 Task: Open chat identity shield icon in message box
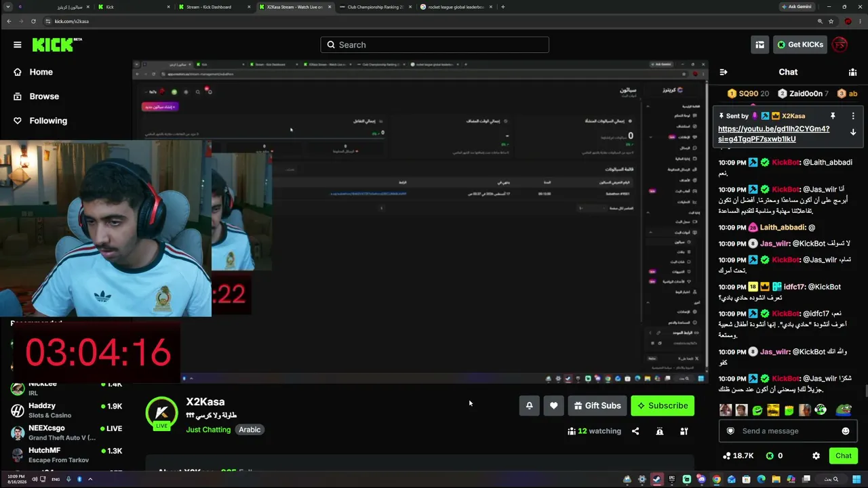coord(730,431)
